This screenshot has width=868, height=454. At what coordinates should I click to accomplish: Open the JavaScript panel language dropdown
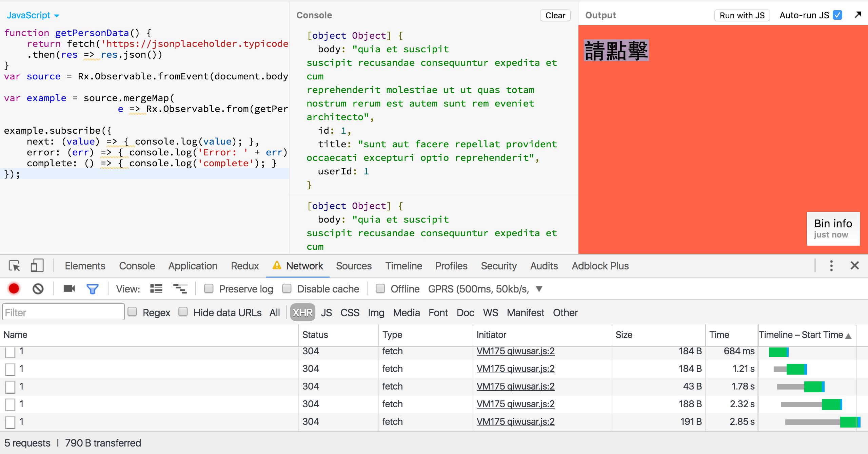33,15
